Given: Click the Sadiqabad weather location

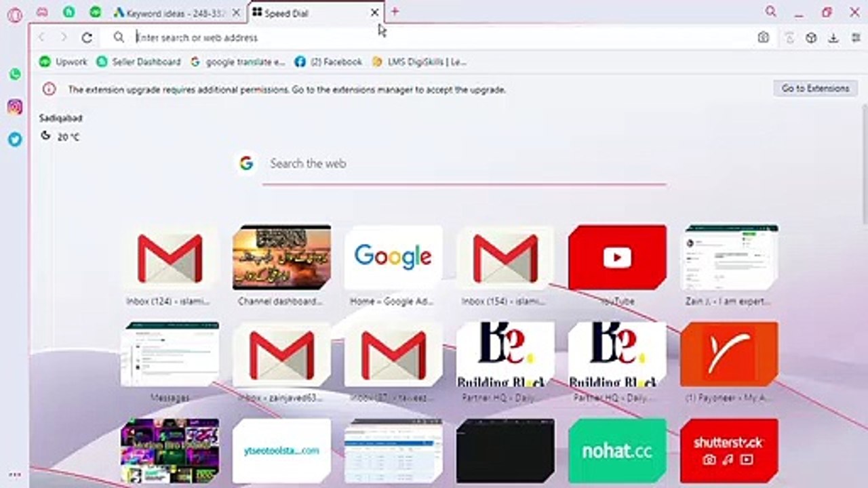Looking at the screenshot, I should pos(60,118).
